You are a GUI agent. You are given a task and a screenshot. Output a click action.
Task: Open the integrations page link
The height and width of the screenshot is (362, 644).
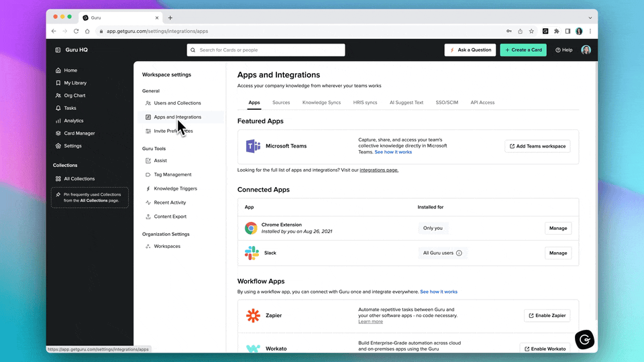pos(379,170)
